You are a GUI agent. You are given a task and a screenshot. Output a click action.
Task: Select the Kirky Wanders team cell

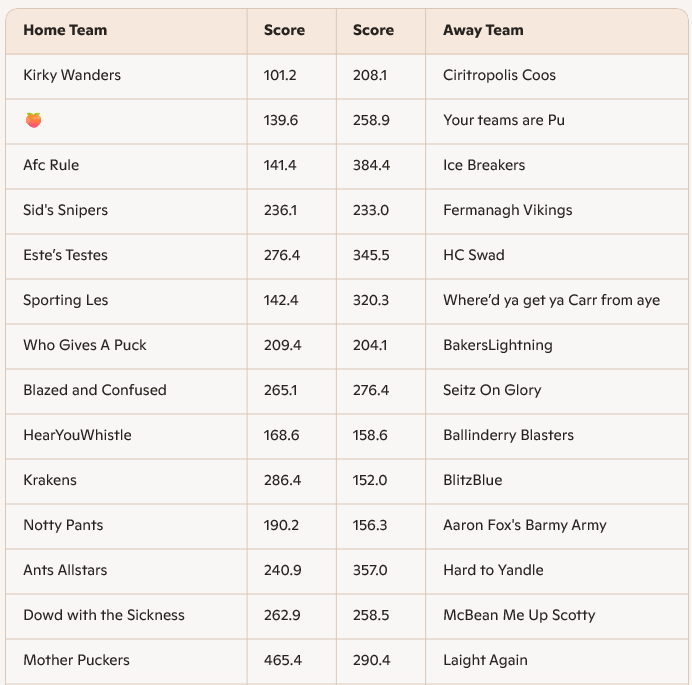(x=72, y=75)
